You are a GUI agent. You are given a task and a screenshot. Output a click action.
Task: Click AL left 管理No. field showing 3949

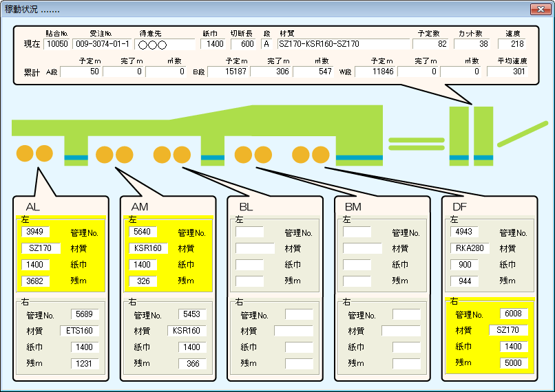pyautogui.click(x=35, y=232)
